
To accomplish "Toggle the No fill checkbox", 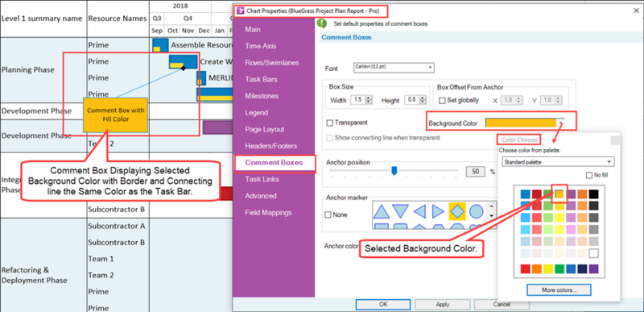I will coord(589,176).
